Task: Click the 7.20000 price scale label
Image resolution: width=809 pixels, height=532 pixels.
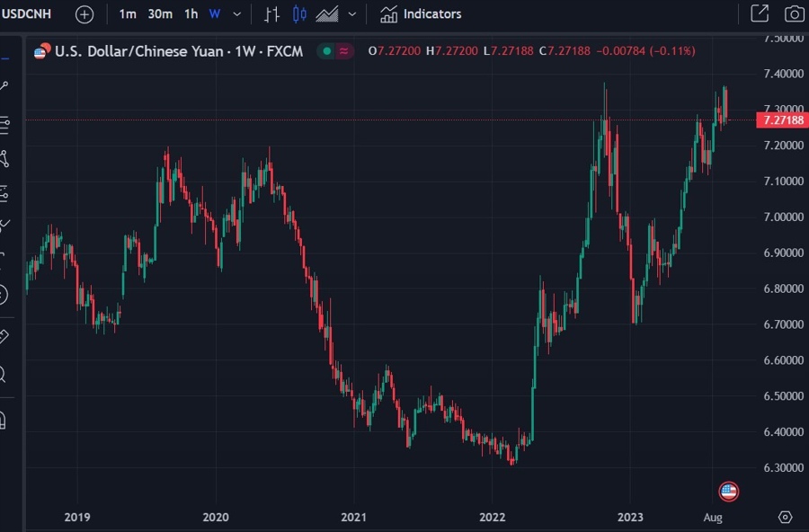Action: click(x=783, y=145)
